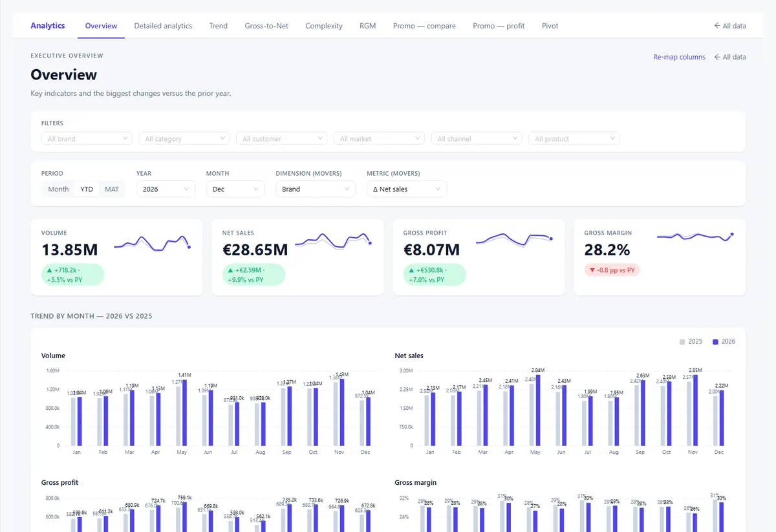The image size is (776, 532).
Task: Switch to the RGM tab
Action: click(x=368, y=26)
